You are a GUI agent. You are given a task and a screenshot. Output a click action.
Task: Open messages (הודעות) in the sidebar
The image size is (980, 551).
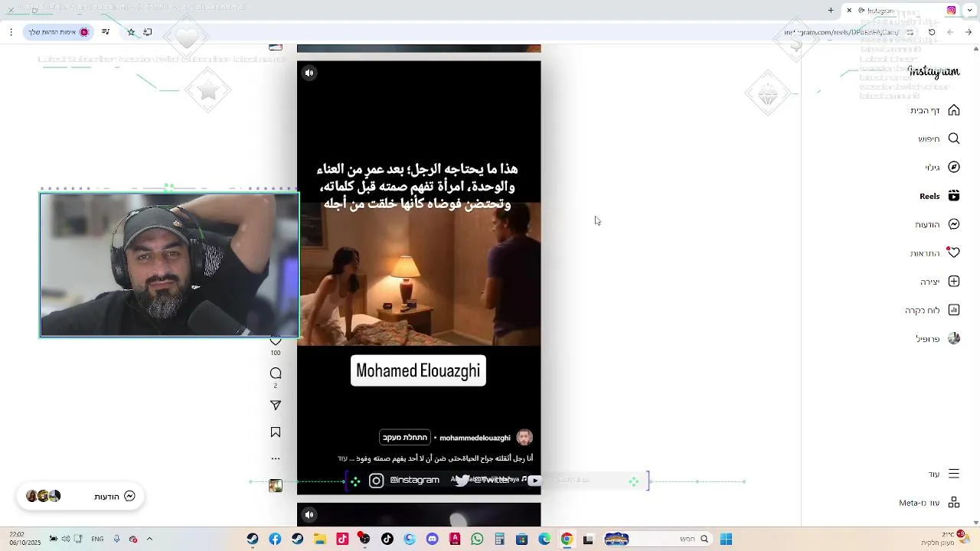click(x=937, y=224)
